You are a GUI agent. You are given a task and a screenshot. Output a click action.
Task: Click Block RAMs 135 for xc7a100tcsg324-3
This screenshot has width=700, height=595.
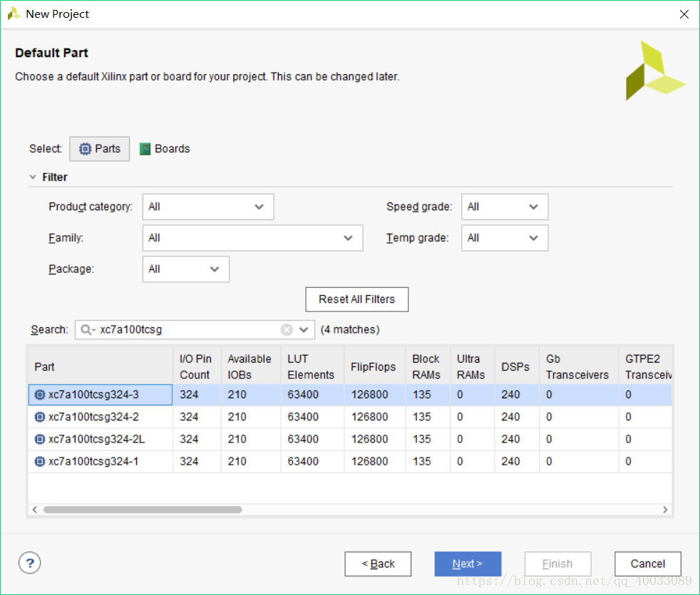click(422, 395)
